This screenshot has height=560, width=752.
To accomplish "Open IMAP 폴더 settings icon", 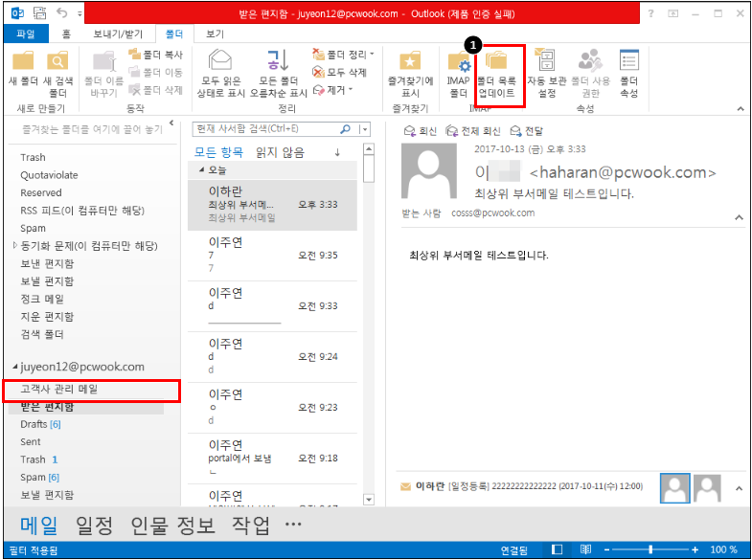I will coord(458,61).
